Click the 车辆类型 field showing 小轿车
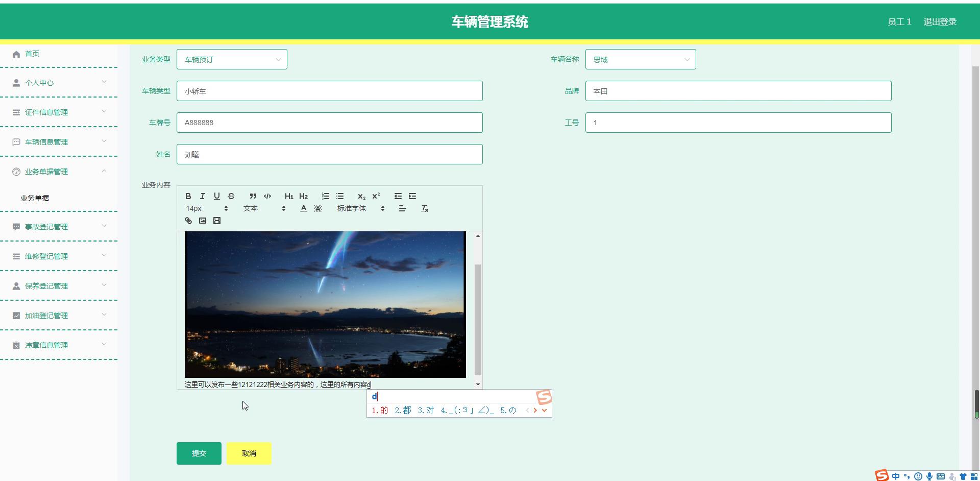The width and height of the screenshot is (980, 481). coord(330,91)
